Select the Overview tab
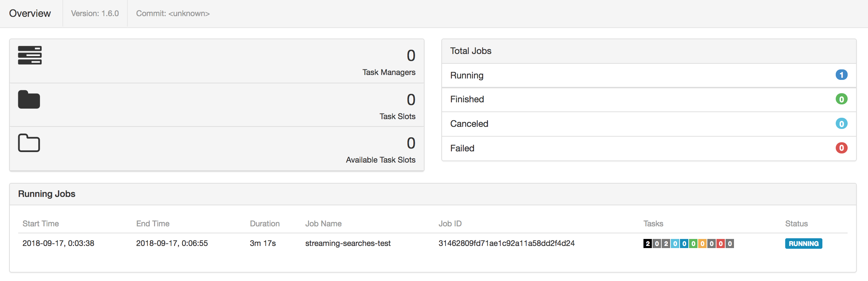Image resolution: width=868 pixels, height=281 pixels. (30, 13)
